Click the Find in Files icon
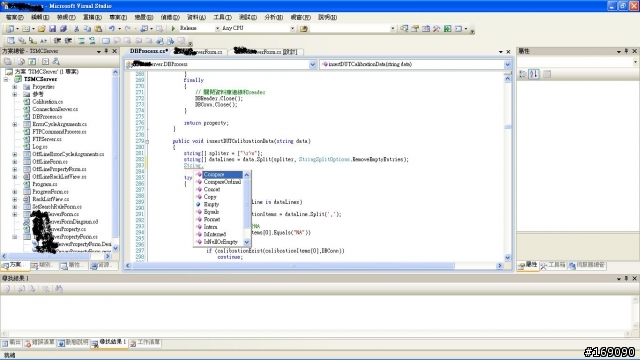The width and height of the screenshot is (640, 360). (304, 29)
